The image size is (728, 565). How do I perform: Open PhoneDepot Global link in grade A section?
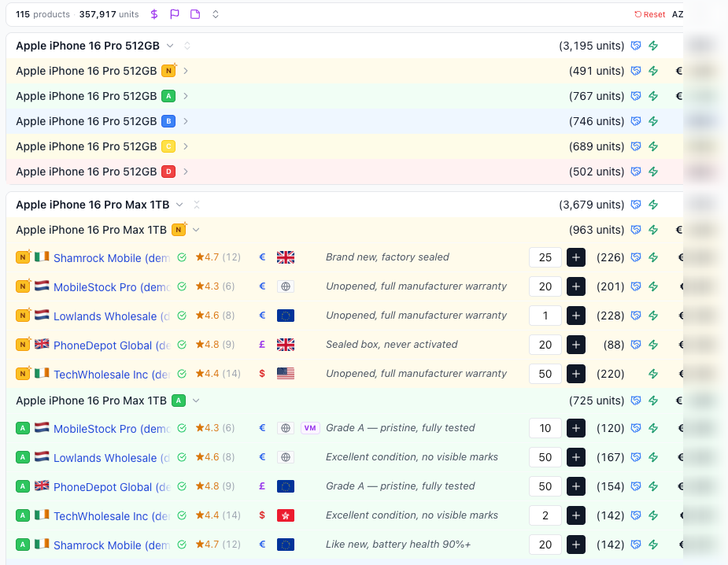tap(112, 487)
